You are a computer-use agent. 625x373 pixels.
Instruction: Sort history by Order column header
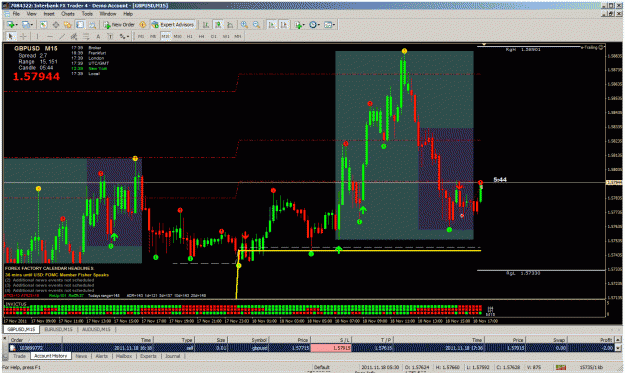35,340
